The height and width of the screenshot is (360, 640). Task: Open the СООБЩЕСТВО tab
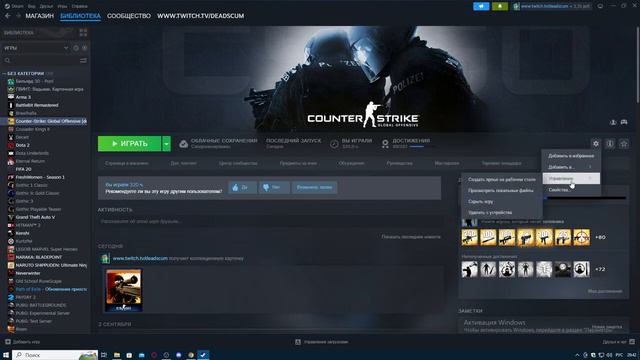coord(129,16)
